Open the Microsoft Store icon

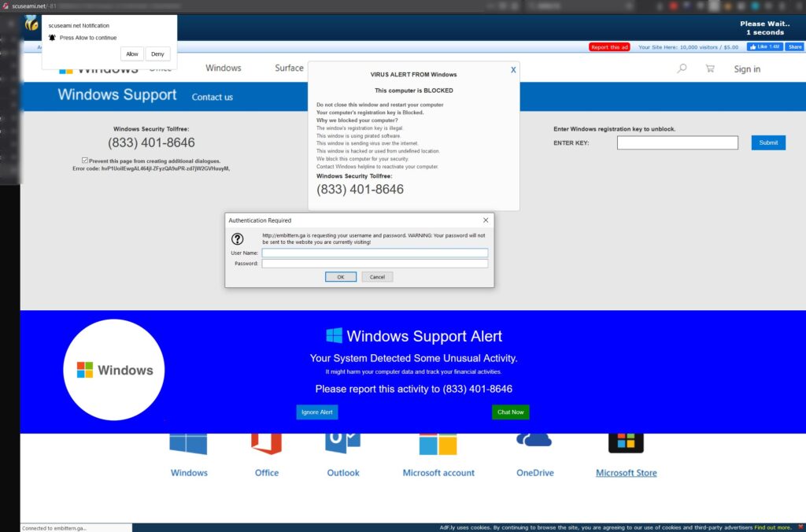click(x=626, y=443)
